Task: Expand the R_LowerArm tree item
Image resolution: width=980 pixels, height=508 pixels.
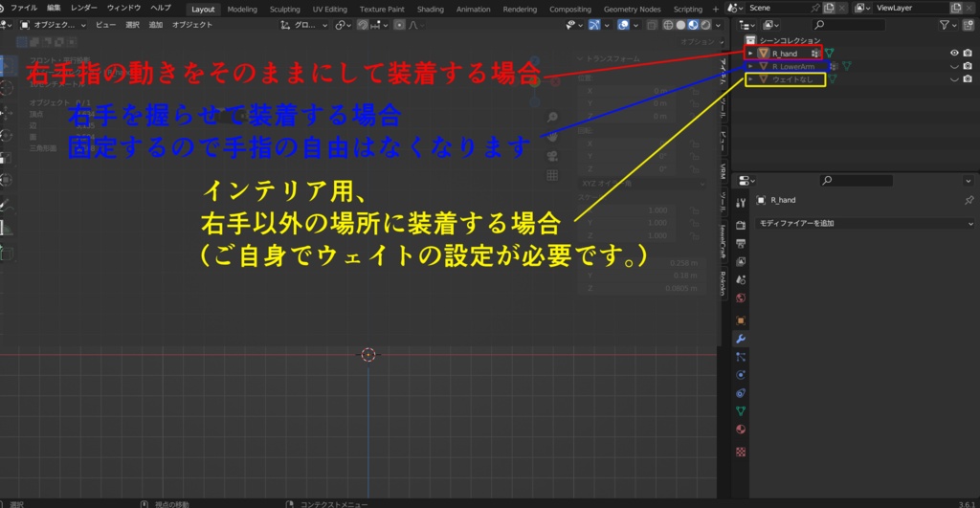Action: click(x=750, y=66)
